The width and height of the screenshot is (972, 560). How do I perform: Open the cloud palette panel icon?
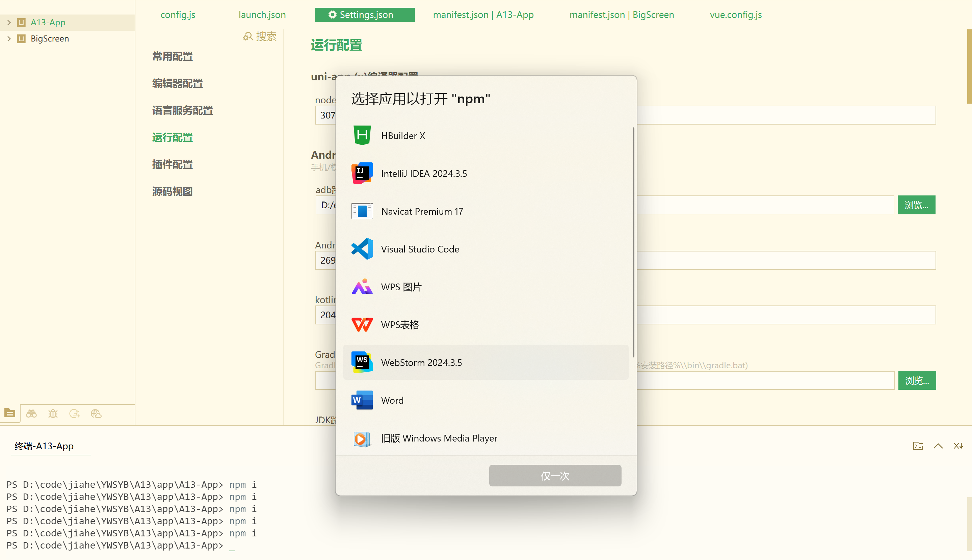[x=96, y=414]
